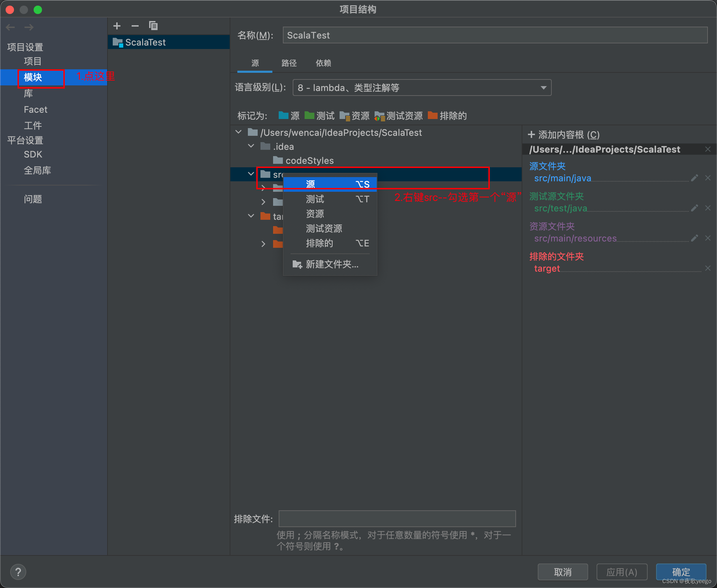Open 项目 under project settings
The image size is (717, 588).
pos(33,61)
